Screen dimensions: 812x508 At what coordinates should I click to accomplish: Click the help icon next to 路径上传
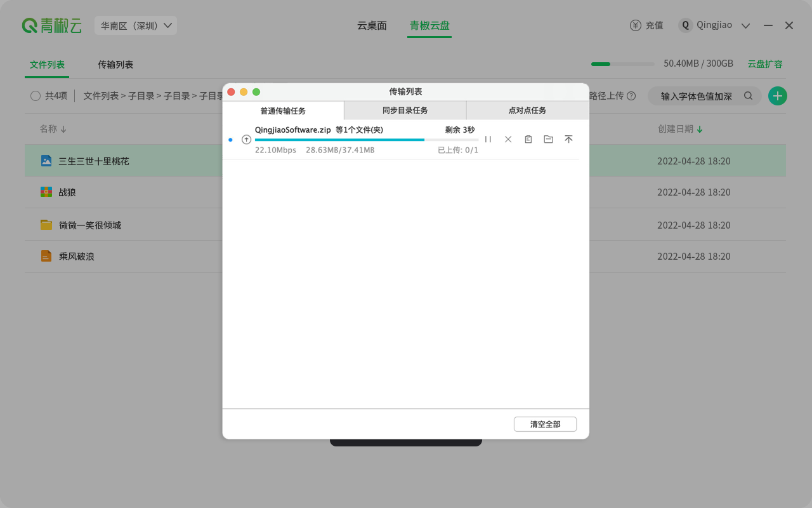coord(631,96)
